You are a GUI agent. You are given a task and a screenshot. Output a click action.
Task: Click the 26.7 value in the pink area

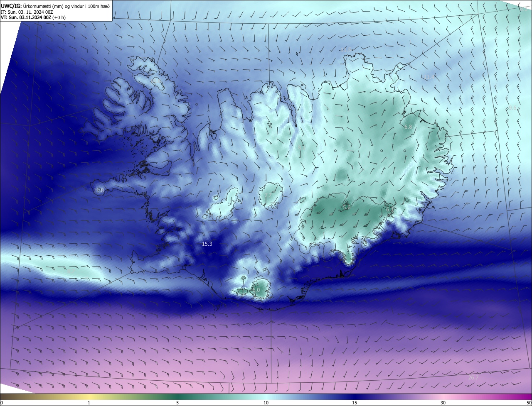pyautogui.click(x=473, y=377)
